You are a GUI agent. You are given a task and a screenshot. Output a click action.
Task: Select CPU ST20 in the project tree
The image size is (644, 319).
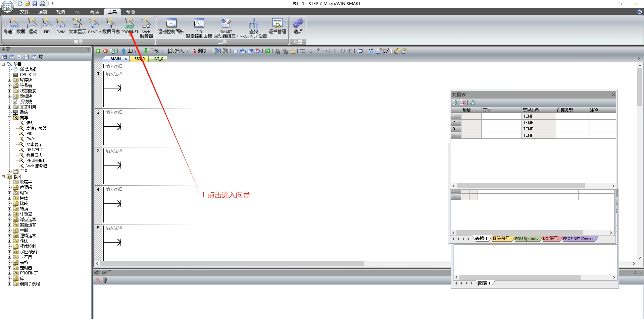coord(29,75)
